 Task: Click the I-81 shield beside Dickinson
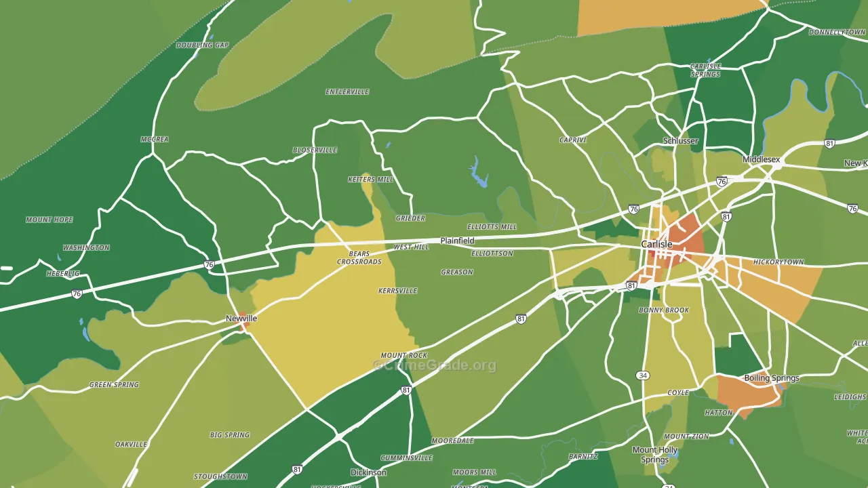tap(297, 469)
